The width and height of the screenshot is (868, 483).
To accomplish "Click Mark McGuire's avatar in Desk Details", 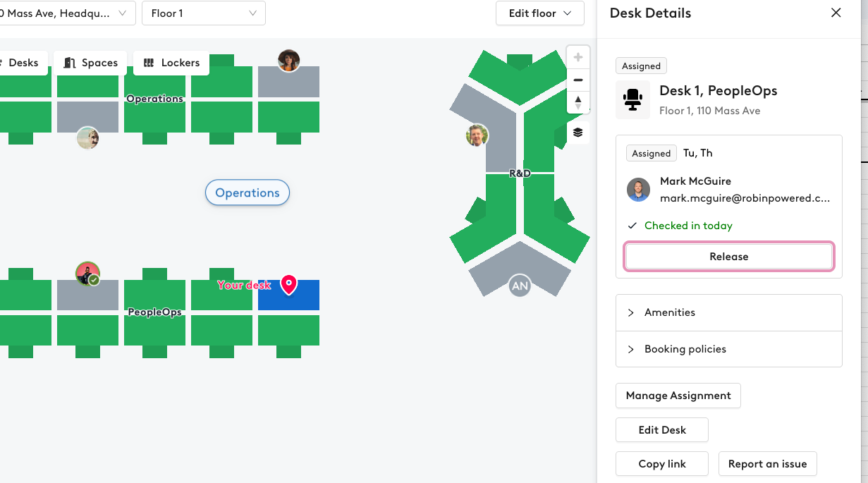I will tap(638, 190).
